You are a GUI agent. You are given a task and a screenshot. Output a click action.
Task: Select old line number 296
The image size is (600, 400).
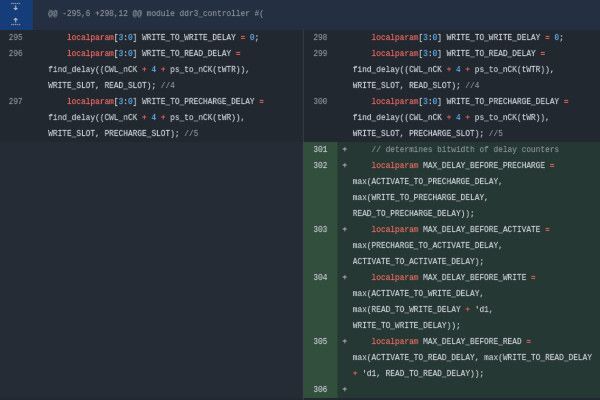click(15, 54)
